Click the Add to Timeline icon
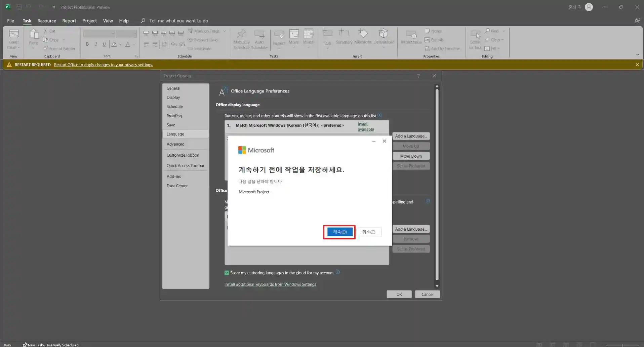 tap(427, 48)
